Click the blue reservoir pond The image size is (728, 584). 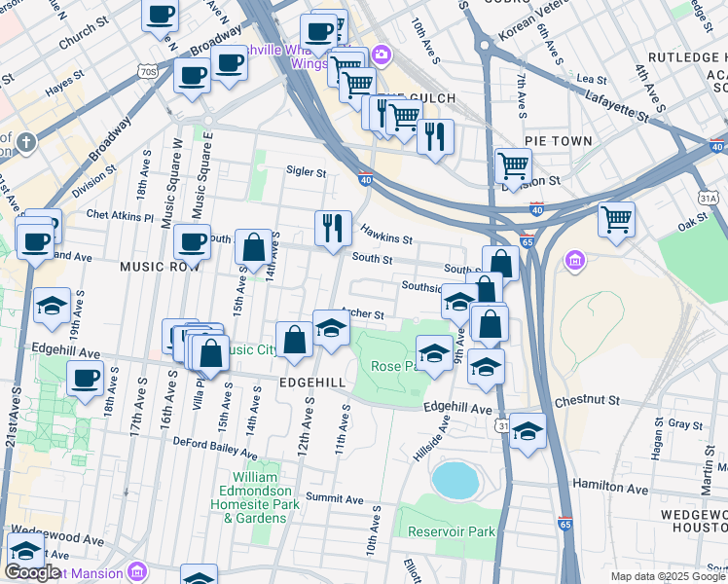pyautogui.click(x=454, y=480)
